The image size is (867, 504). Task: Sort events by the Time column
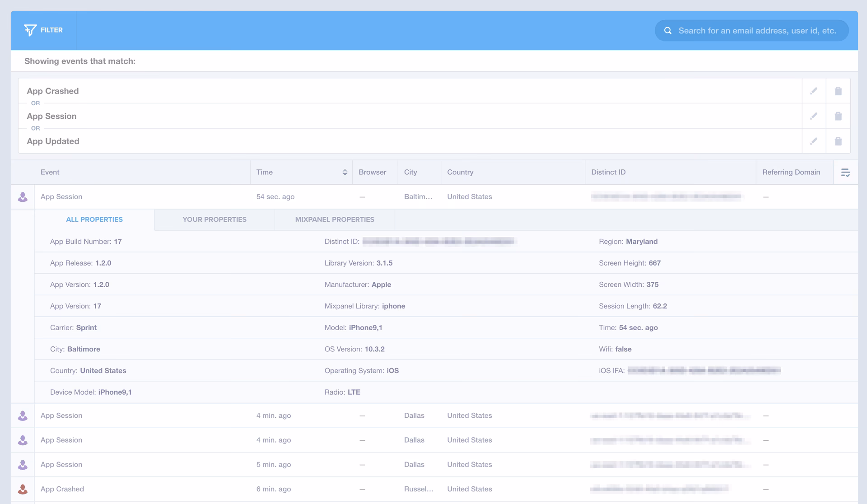click(x=301, y=172)
